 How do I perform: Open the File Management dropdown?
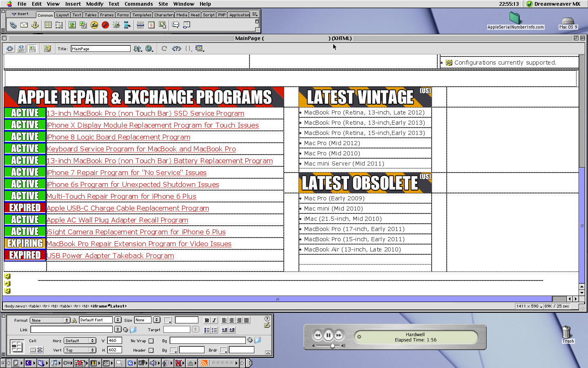(x=138, y=49)
